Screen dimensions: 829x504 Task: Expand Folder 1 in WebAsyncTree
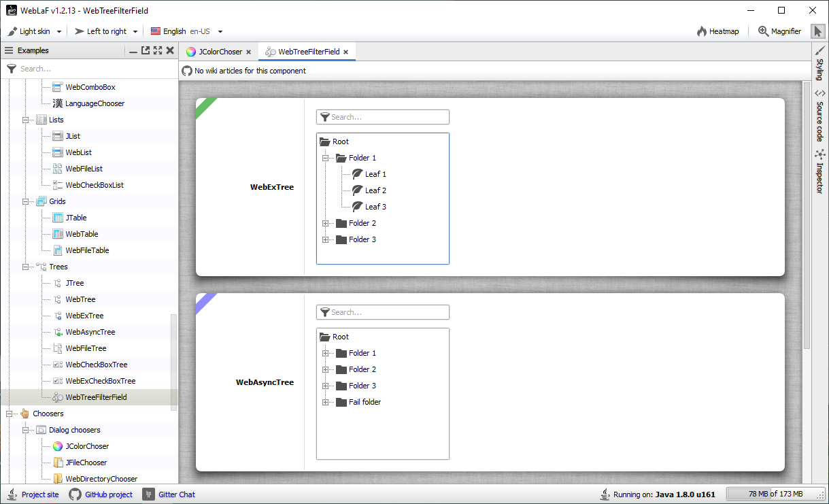[x=325, y=353]
